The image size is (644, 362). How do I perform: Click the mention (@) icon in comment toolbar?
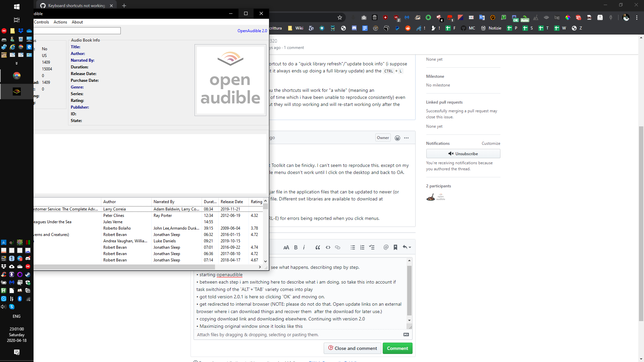(386, 247)
